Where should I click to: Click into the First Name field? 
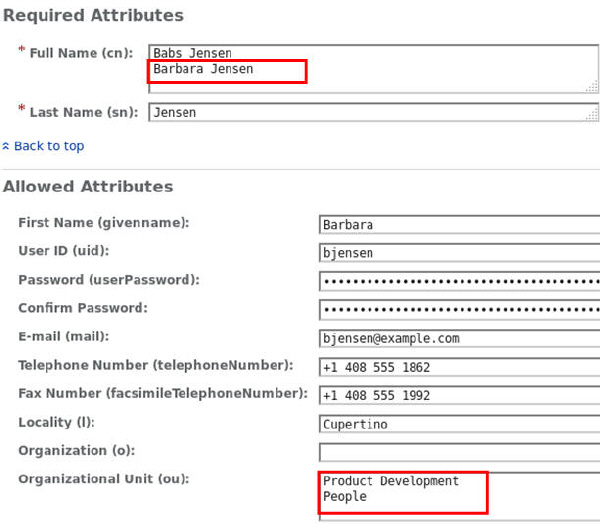click(x=458, y=225)
